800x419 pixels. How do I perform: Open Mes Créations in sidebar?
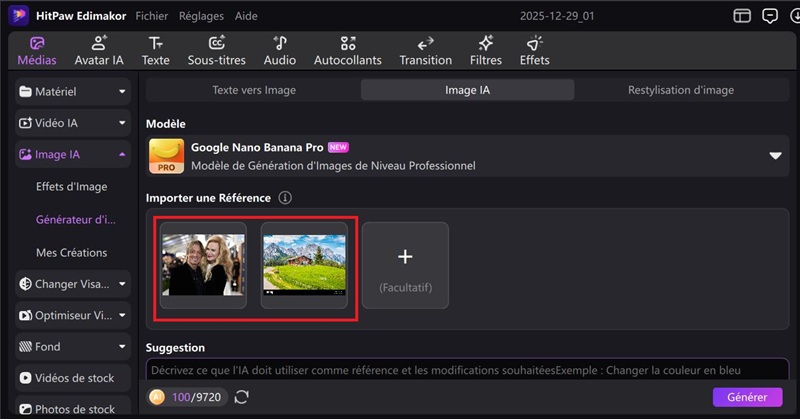[71, 253]
